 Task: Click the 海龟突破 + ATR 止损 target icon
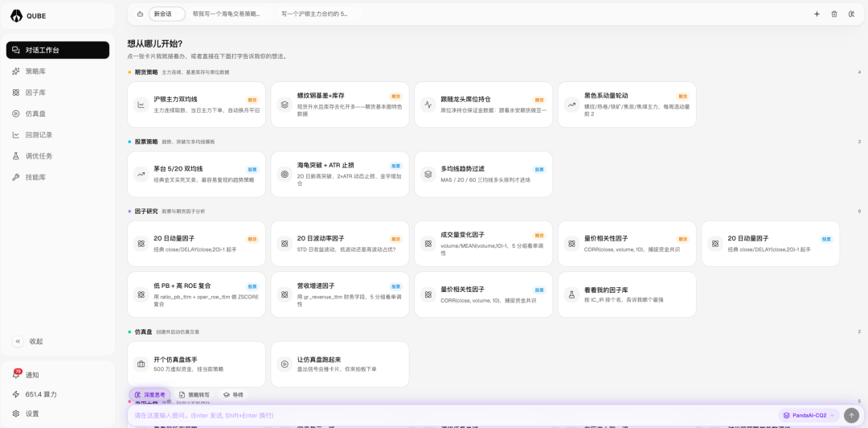(285, 174)
